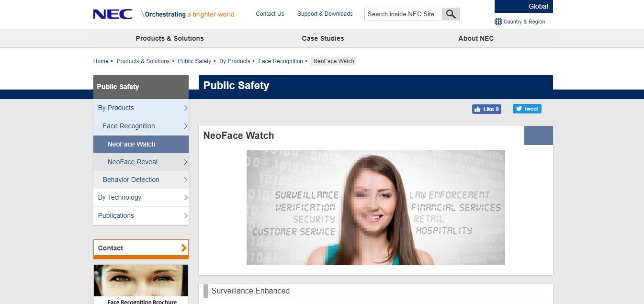Click the Facebook Like thumbs-up button
Screen dimensions: 644x304
tap(486, 109)
